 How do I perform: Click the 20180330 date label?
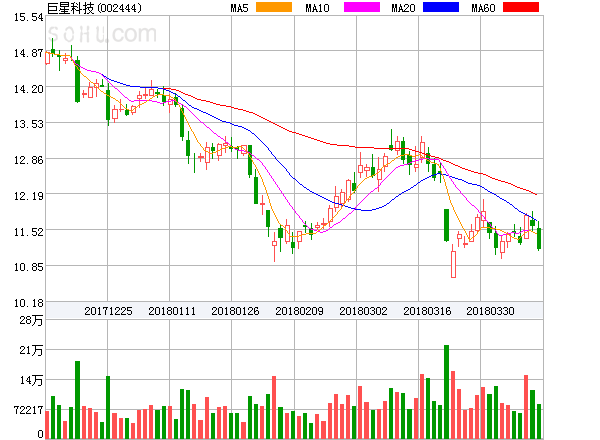490,311
